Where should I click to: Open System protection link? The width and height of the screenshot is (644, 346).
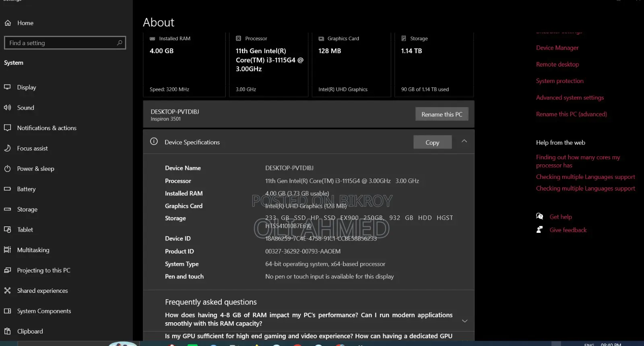[x=559, y=81]
